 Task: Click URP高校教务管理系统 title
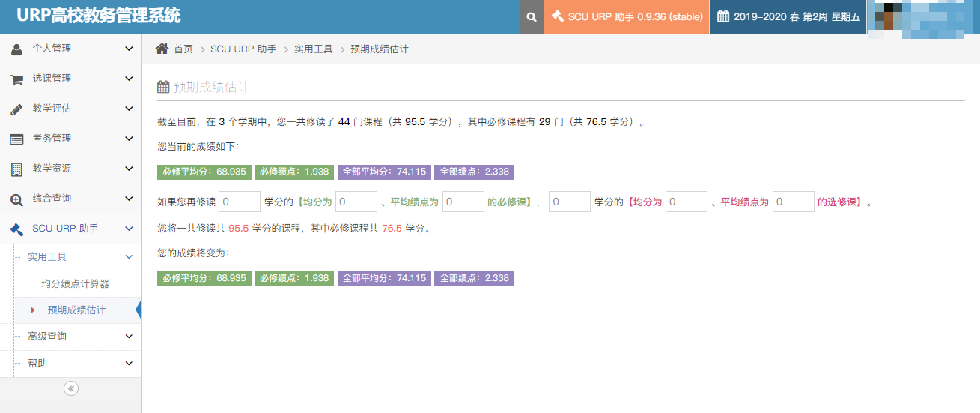99,16
